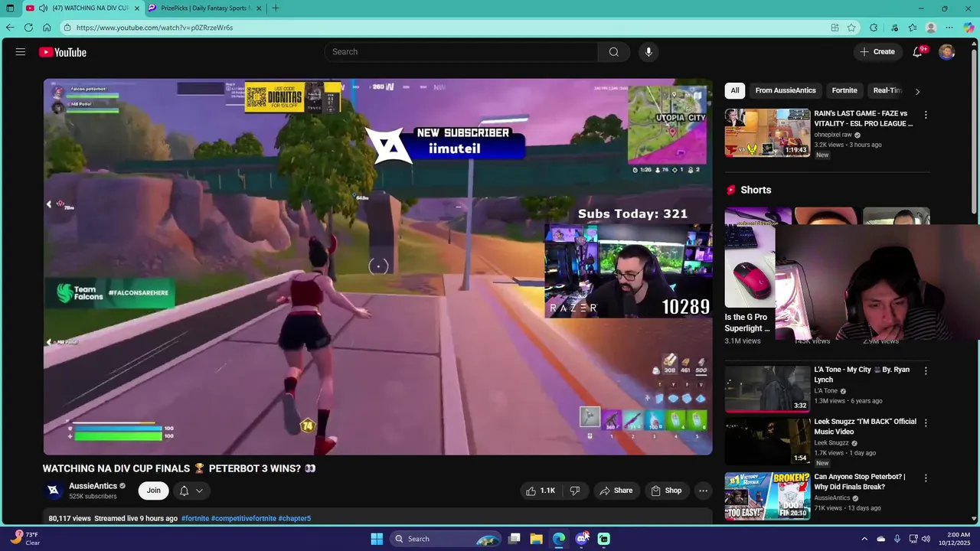This screenshot has height=551, width=980.
Task: Mute the YouTube tab via speaker icon
Action: coord(43,8)
